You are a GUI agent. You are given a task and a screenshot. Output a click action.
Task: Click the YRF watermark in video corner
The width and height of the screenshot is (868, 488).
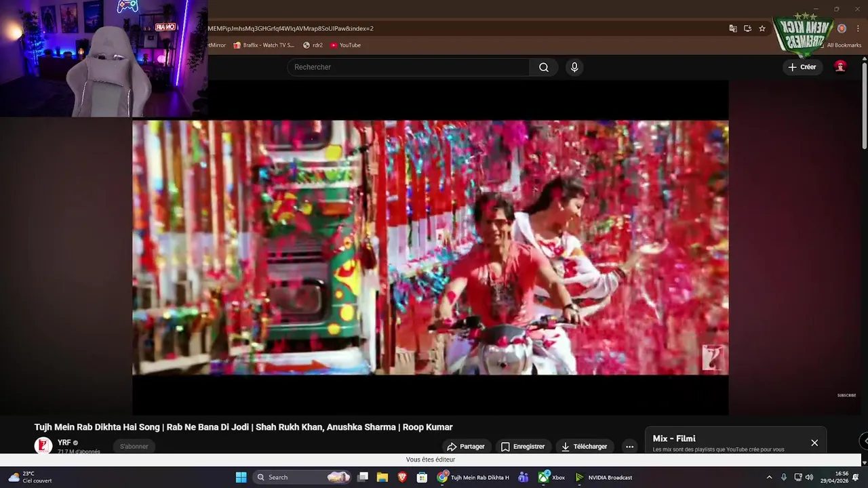[x=713, y=357]
